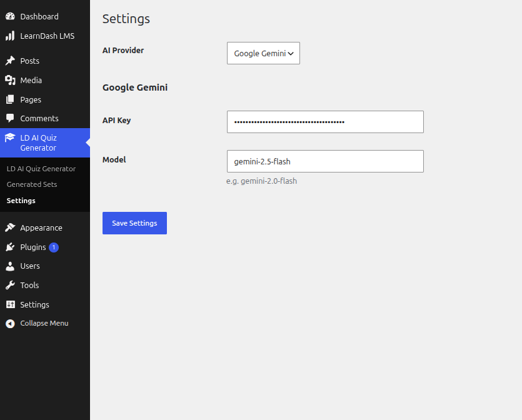Click the Dashboard gauge icon
The image size is (522, 420).
coord(11,16)
